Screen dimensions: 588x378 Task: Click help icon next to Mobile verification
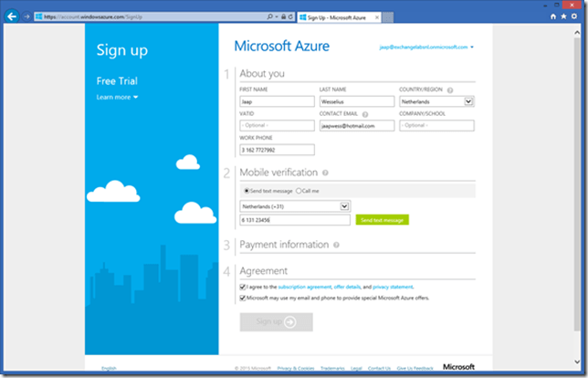tap(326, 172)
